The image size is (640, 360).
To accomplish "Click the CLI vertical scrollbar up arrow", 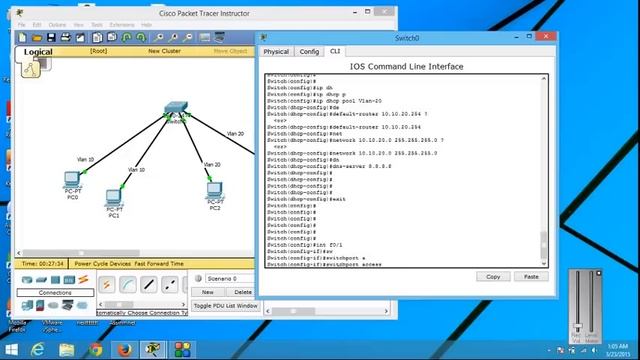I will tap(544, 78).
